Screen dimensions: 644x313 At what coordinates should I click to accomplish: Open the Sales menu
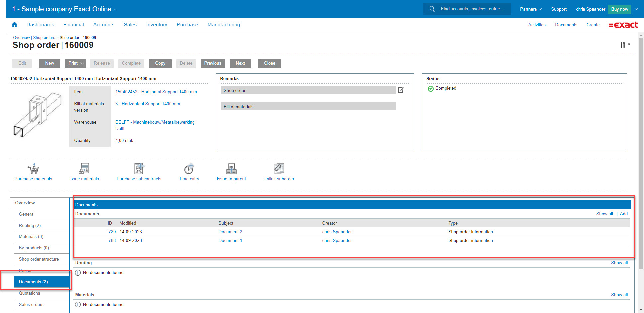[130, 25]
